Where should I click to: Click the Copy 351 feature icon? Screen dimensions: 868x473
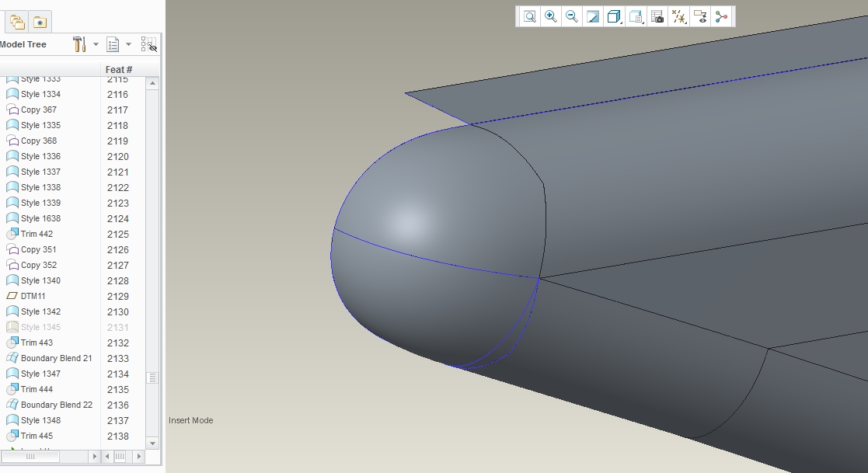pyautogui.click(x=12, y=249)
